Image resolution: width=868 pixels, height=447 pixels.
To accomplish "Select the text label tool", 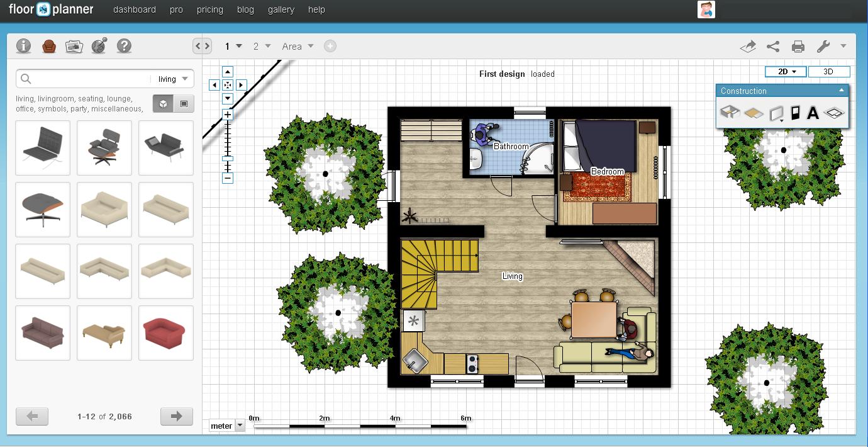I will tap(813, 113).
